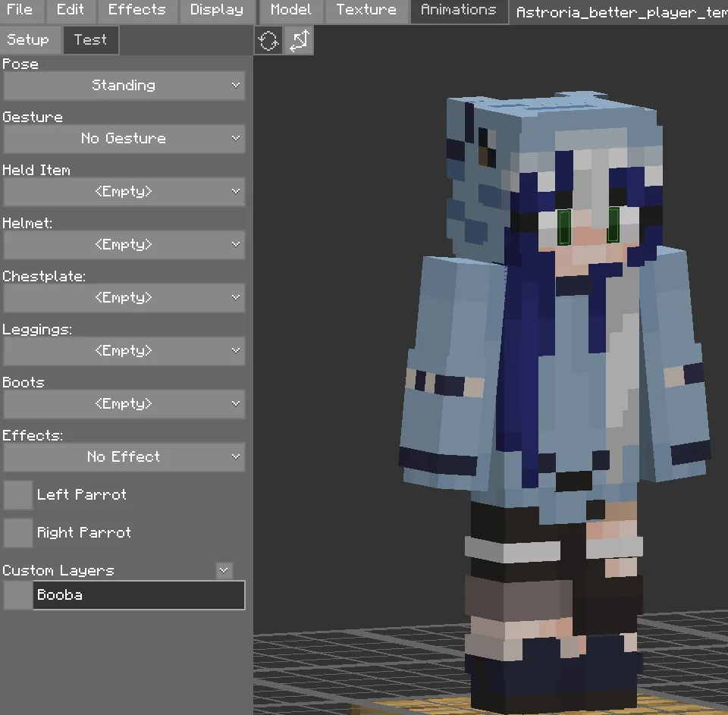The image size is (728, 715).
Task: Switch to the Animations tab
Action: (x=459, y=10)
